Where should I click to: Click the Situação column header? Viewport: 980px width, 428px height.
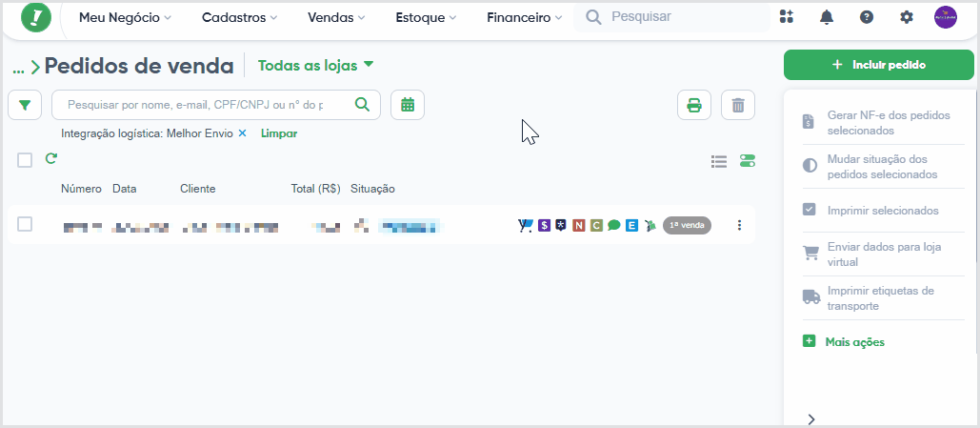(372, 189)
